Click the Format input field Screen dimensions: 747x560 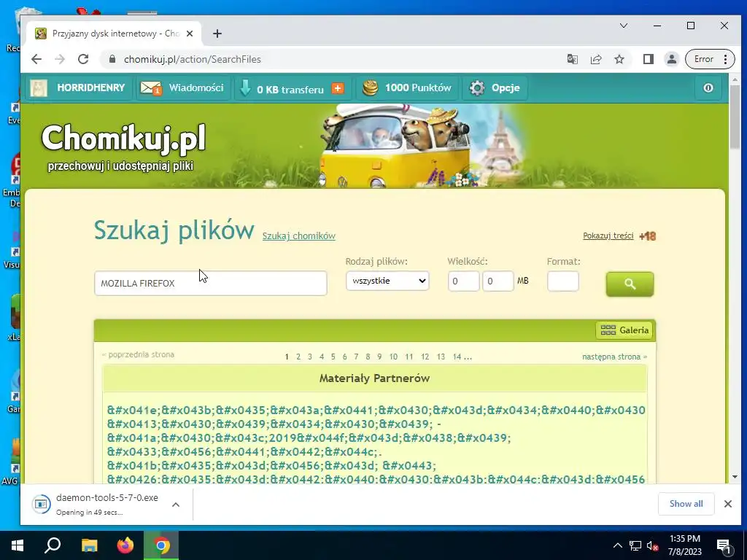(563, 281)
